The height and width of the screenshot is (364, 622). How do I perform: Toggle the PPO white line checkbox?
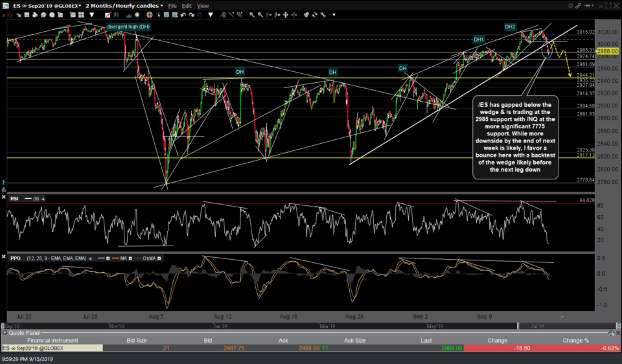click(108, 258)
